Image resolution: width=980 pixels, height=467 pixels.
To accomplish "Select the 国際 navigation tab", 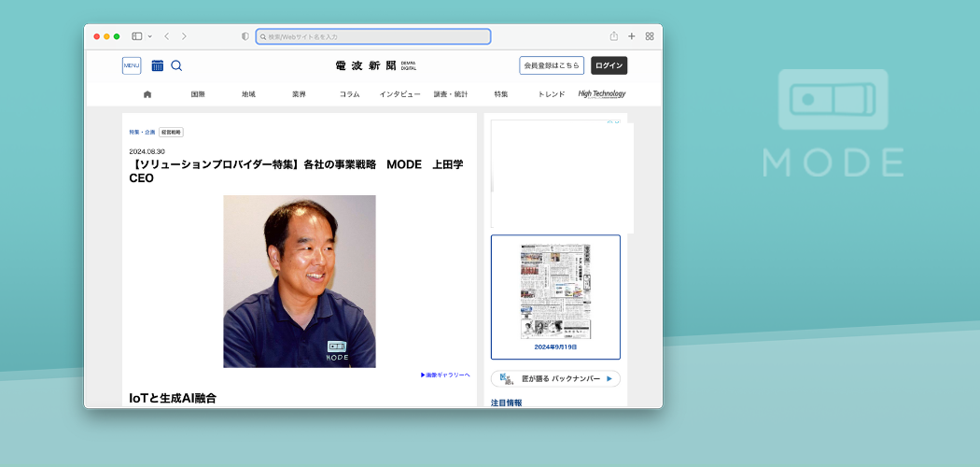I will point(198,94).
